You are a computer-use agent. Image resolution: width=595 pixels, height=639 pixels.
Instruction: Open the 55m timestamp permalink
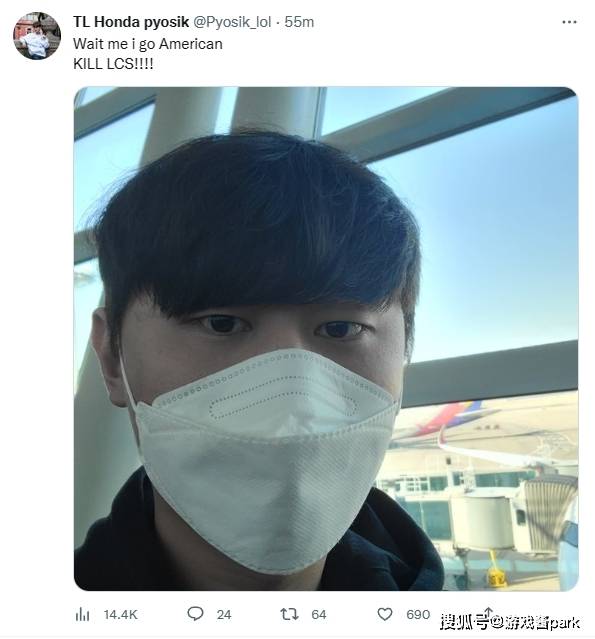pos(299,22)
